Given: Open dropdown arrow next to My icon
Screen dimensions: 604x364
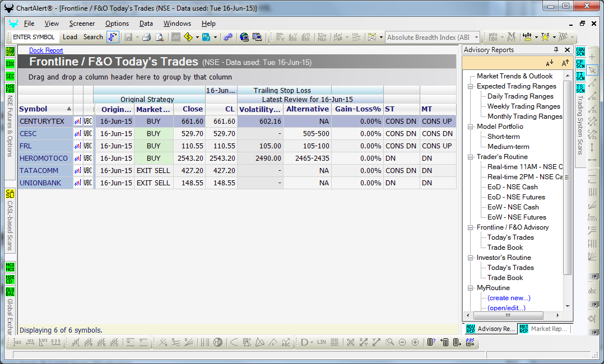Looking at the screenshot, I should point(215,38).
